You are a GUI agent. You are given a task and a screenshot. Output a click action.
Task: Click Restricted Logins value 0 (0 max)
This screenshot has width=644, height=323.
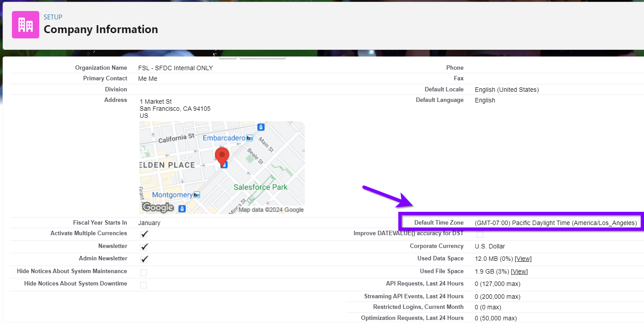click(x=488, y=307)
